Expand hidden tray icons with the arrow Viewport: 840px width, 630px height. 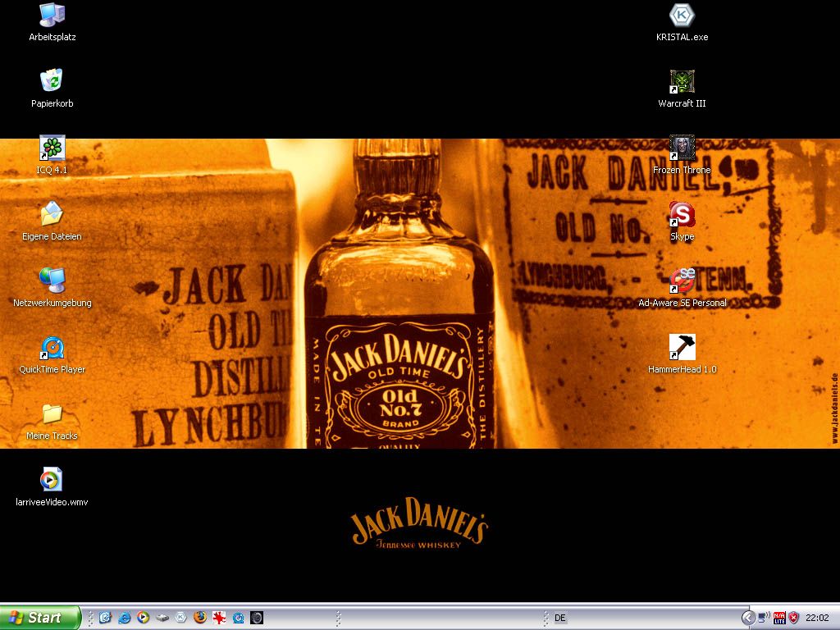748,619
